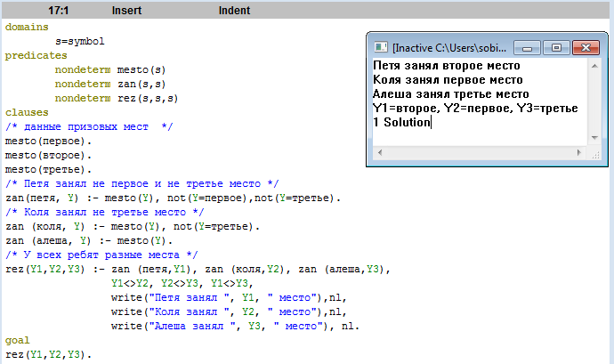Screen dimensions: 614x364
Task: Click the 'rez(Y1,Y2,Y3) :-' rule head line
Action: [x=198, y=270]
